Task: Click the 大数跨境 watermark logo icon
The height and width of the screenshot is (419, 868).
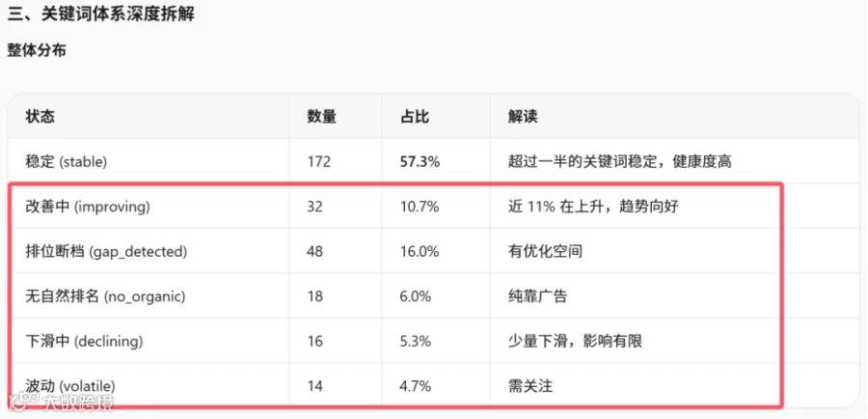Action: (x=24, y=404)
